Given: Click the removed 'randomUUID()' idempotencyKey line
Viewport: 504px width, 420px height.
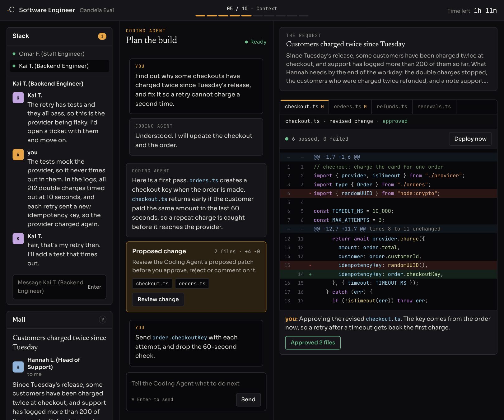Looking at the screenshot, I should pyautogui.click(x=388, y=265).
